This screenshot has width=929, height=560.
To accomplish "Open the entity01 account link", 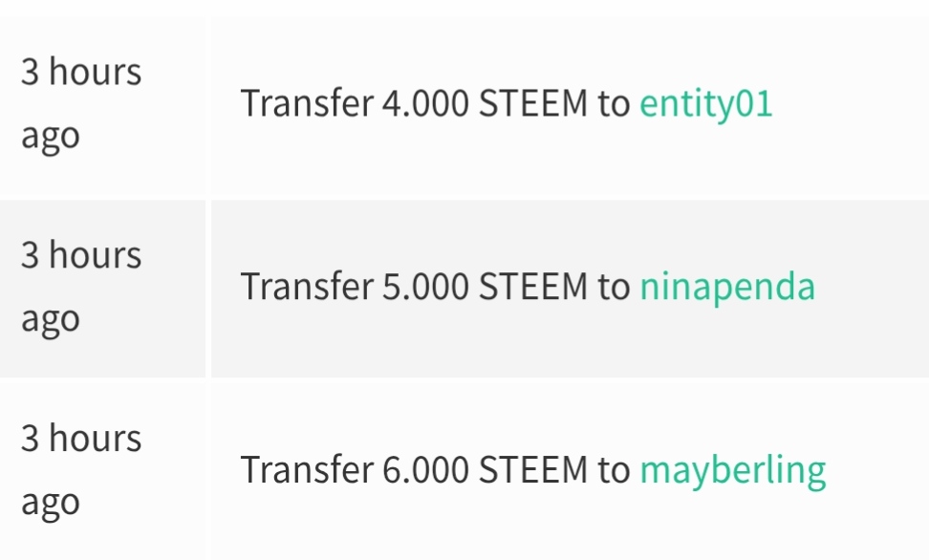I will (705, 104).
